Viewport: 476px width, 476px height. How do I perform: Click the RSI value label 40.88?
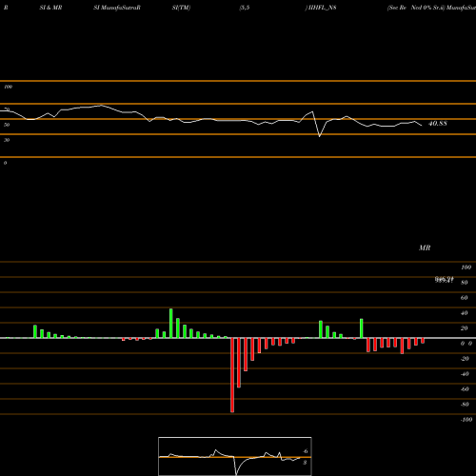coord(438,124)
